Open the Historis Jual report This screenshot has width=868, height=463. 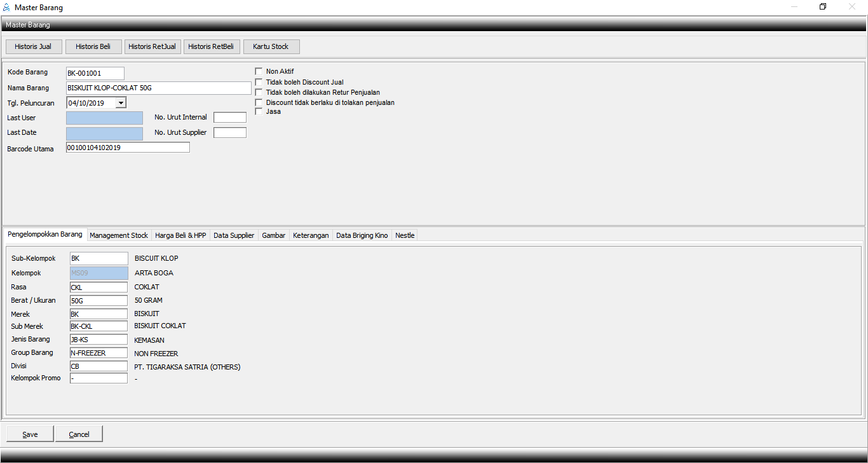[34, 46]
